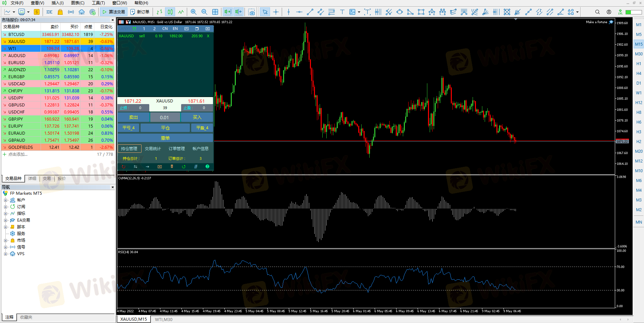Open the shapes tool dropdown arrow

[x=577, y=12]
